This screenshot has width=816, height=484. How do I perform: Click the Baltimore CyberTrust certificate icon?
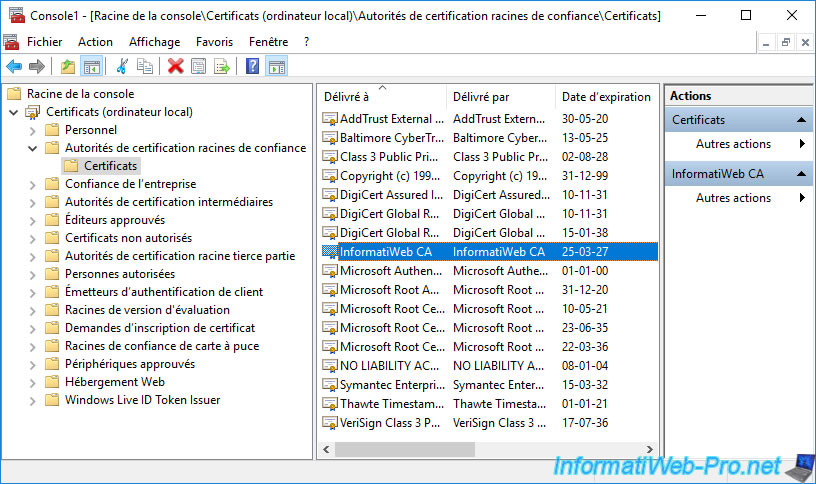click(x=329, y=138)
